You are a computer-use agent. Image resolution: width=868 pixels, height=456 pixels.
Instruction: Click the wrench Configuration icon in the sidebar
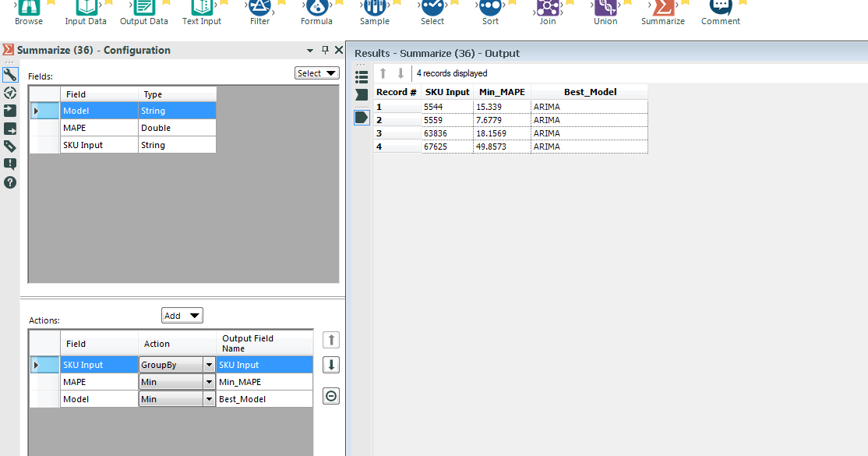click(x=10, y=75)
